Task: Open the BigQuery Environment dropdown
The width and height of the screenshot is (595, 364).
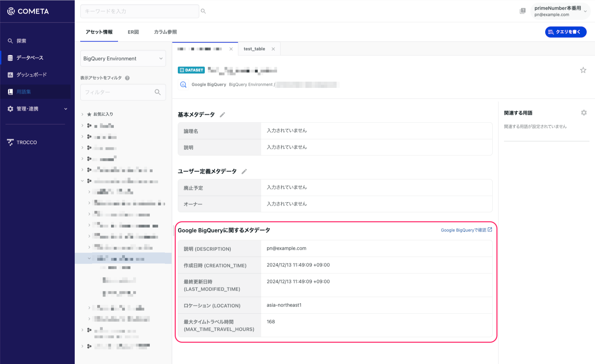Action: click(x=123, y=58)
